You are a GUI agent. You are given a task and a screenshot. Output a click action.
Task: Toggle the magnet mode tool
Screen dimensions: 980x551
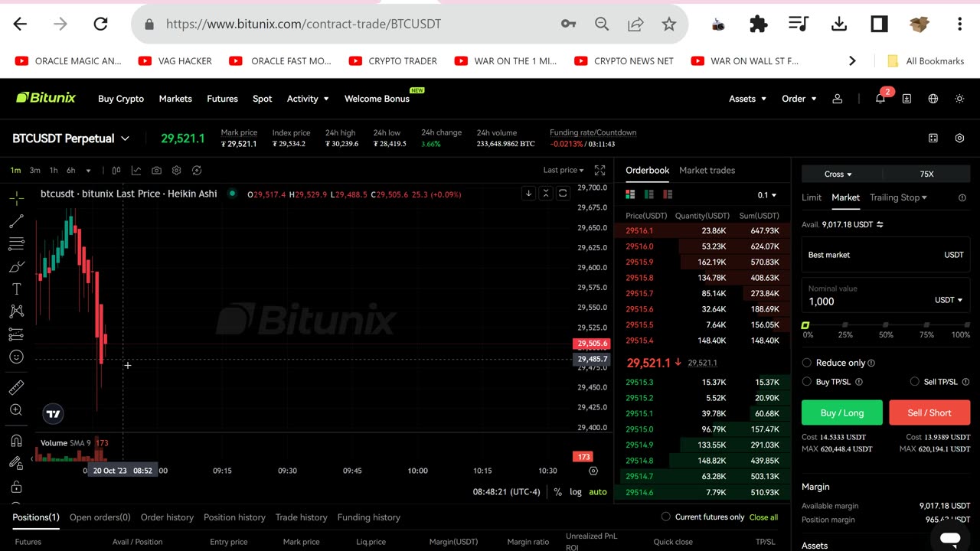pos(16,441)
